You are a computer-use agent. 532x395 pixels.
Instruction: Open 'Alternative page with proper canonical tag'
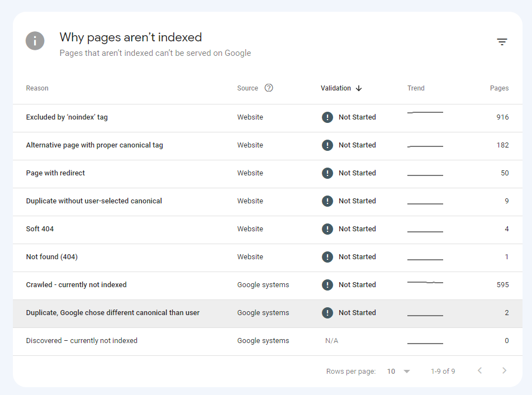(x=94, y=145)
